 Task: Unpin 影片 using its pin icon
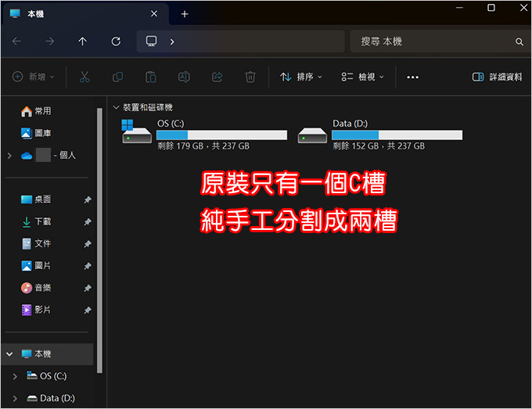click(x=88, y=310)
